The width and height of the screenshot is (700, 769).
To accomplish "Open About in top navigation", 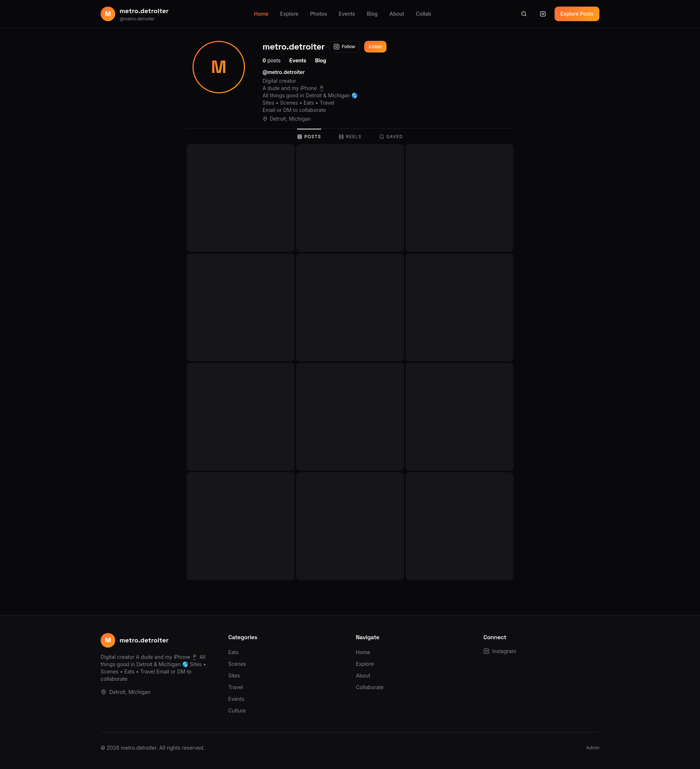I will point(396,14).
